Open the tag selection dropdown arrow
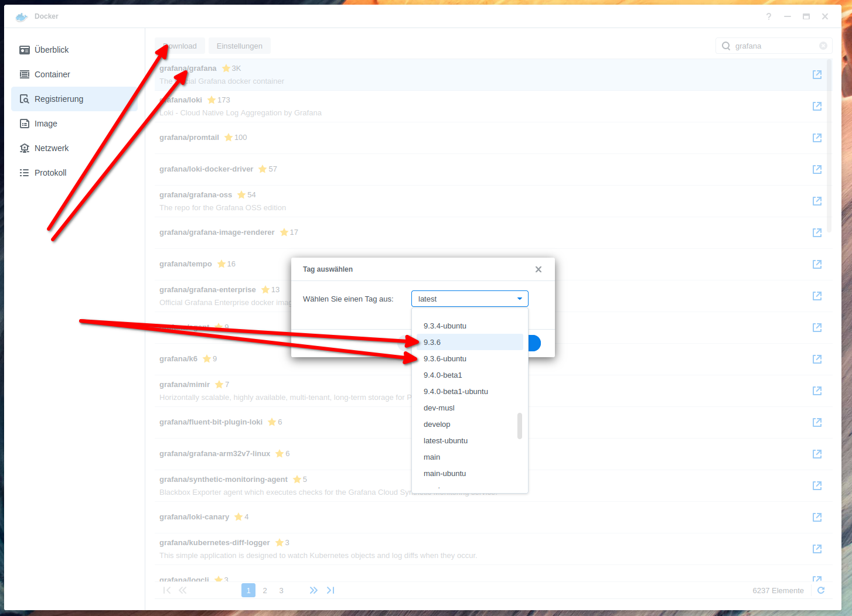852x616 pixels. click(x=520, y=299)
